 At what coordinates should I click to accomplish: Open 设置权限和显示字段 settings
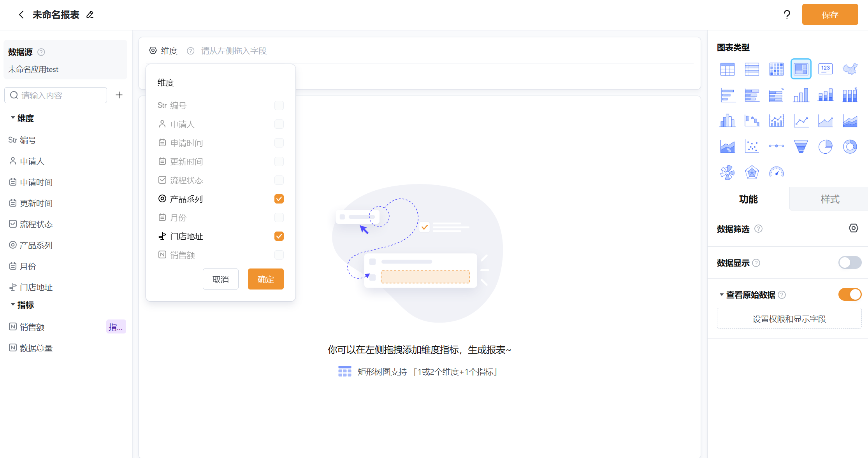pyautogui.click(x=789, y=319)
